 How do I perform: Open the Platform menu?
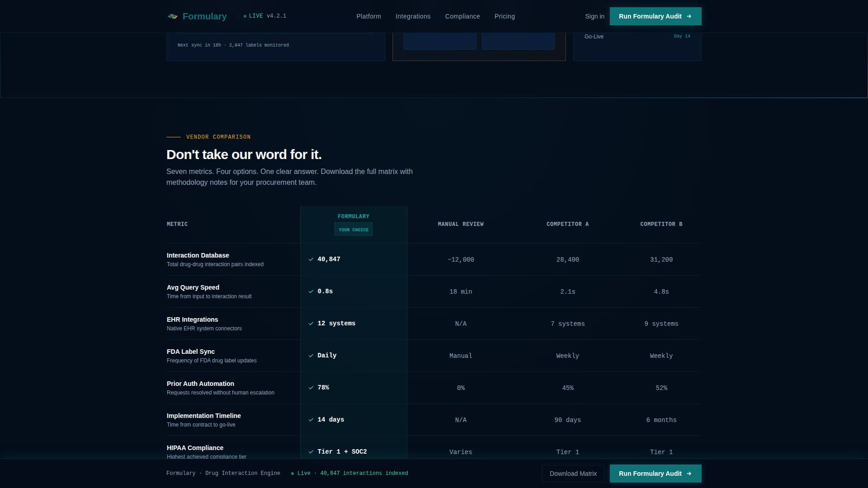click(368, 16)
